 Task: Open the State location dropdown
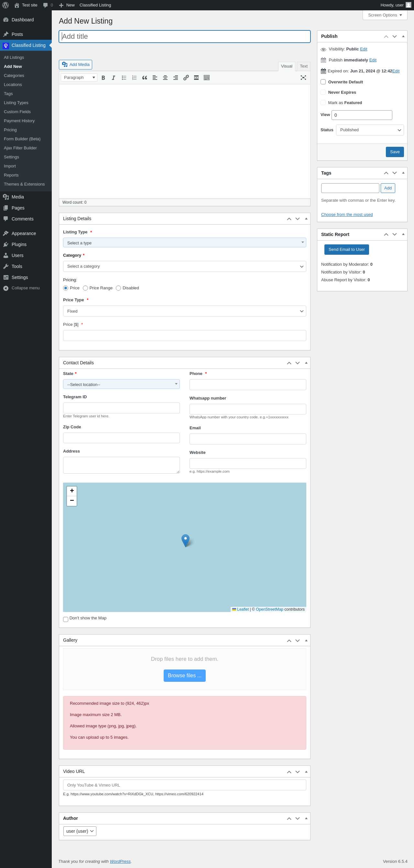(121, 384)
